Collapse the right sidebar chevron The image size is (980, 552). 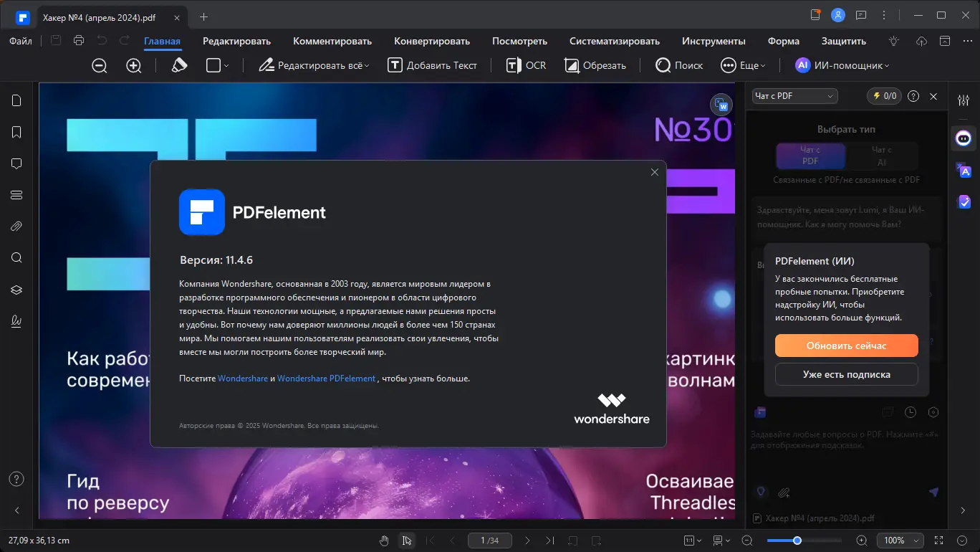pyautogui.click(x=963, y=510)
